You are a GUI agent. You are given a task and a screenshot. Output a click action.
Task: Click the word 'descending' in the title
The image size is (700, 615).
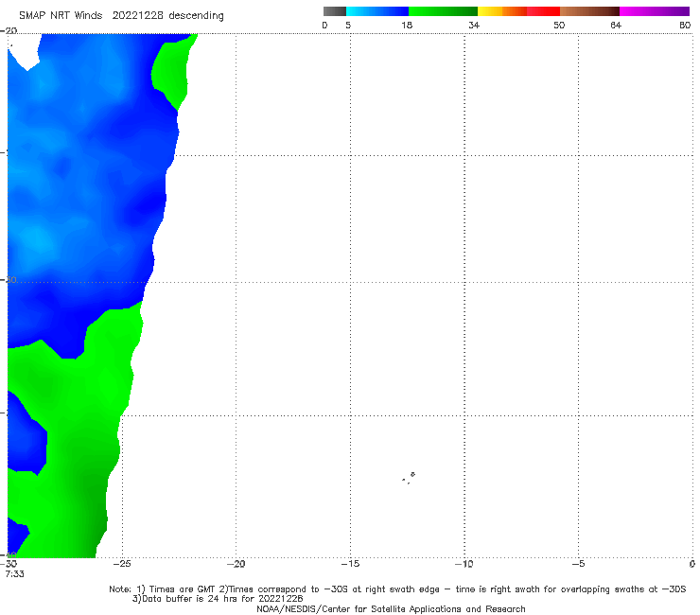coord(196,16)
